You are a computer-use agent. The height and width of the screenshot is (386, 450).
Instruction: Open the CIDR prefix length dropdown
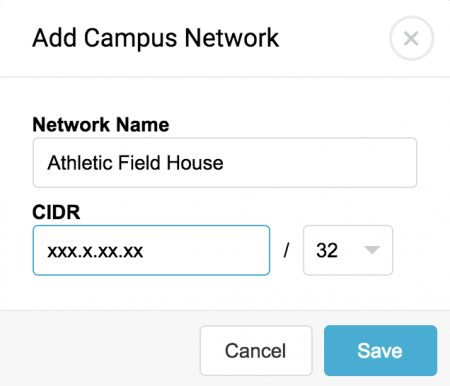coord(348,250)
